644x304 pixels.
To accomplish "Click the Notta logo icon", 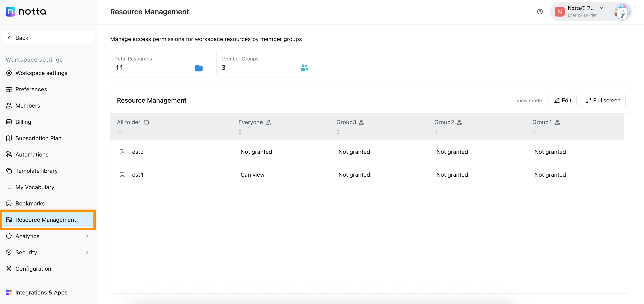I will 10,12.
